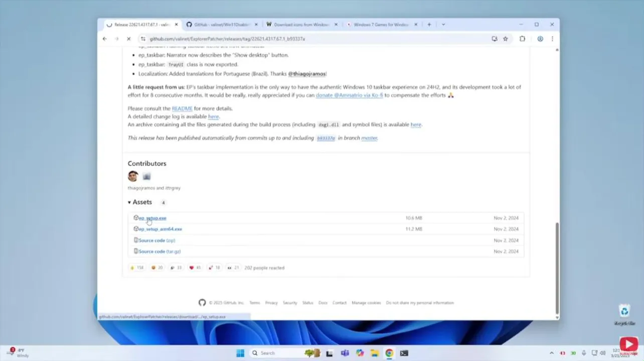
Task: Click the address bar URL
Action: tap(227, 39)
